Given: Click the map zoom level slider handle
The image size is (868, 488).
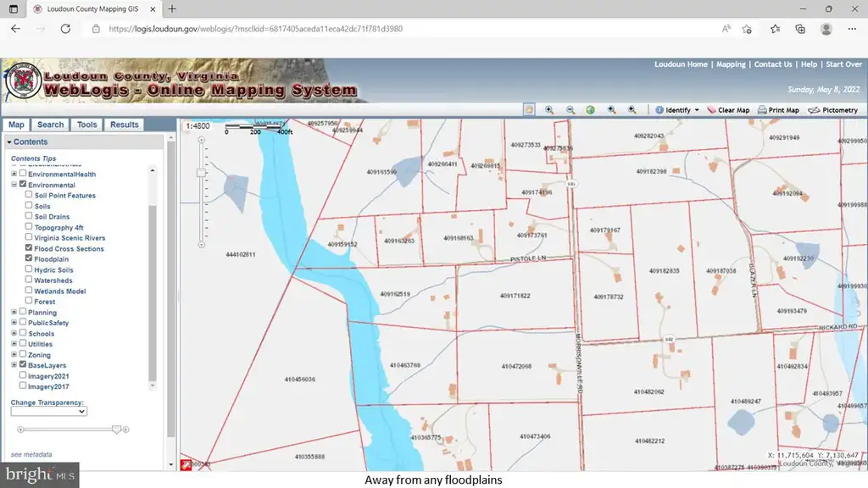Looking at the screenshot, I should coord(202,173).
